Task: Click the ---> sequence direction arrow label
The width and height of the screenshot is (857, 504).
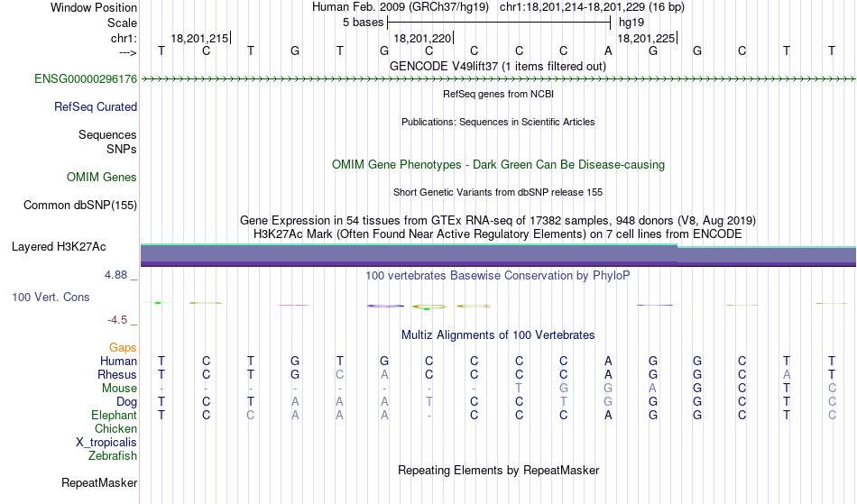Action: click(x=127, y=52)
